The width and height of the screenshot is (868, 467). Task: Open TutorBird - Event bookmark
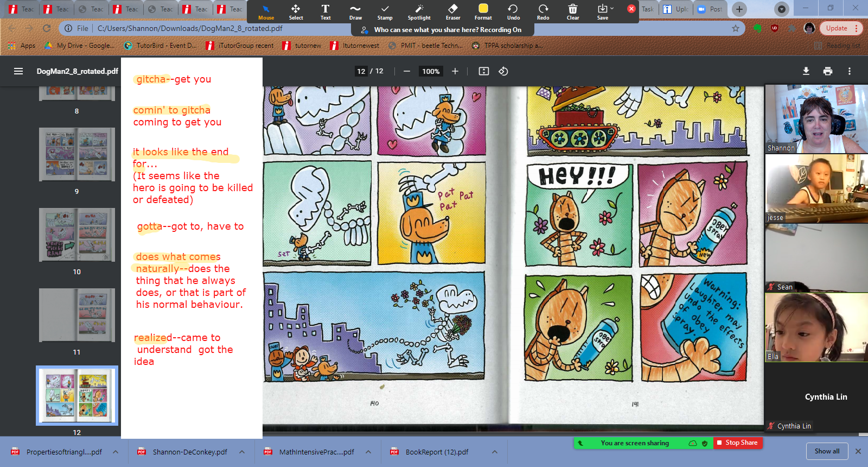pos(161,46)
